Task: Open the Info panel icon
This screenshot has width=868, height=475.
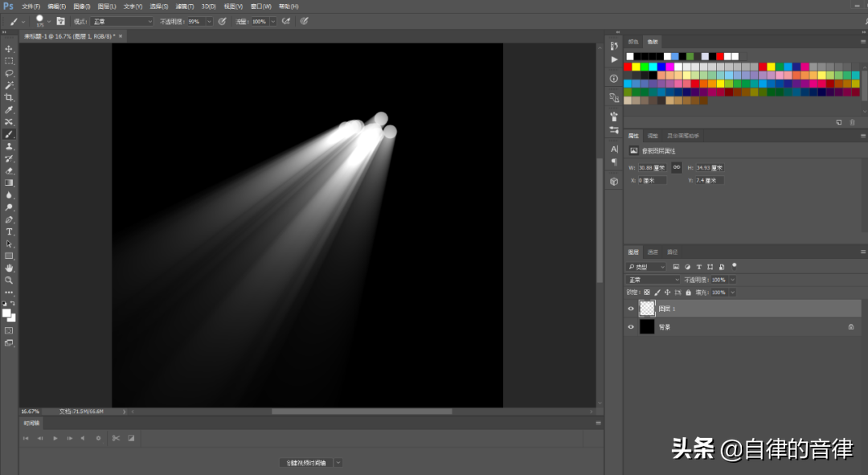Action: [x=614, y=79]
